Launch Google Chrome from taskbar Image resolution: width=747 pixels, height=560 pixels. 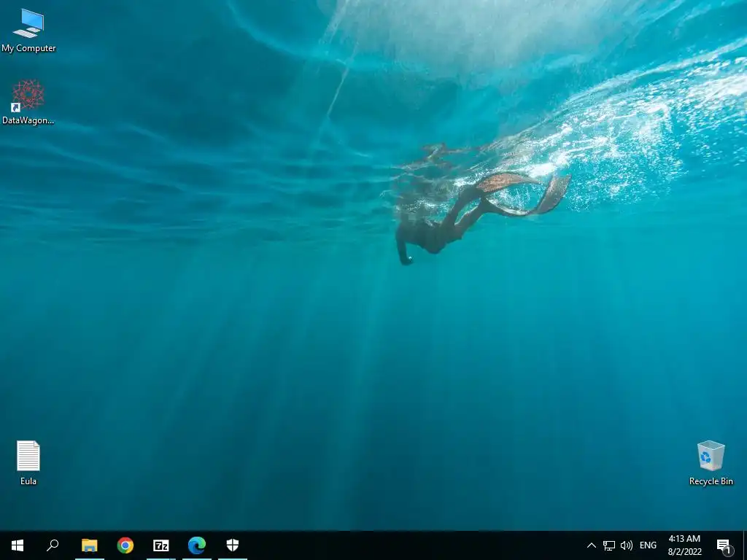(x=125, y=545)
